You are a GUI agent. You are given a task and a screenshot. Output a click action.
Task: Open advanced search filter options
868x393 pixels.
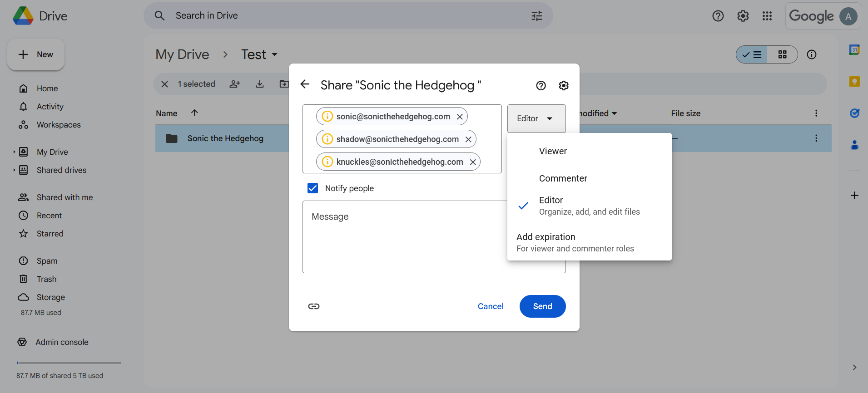tap(537, 16)
